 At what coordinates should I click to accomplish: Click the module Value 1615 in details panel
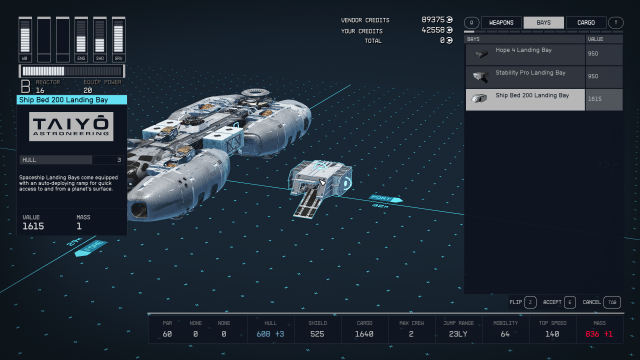[33, 226]
